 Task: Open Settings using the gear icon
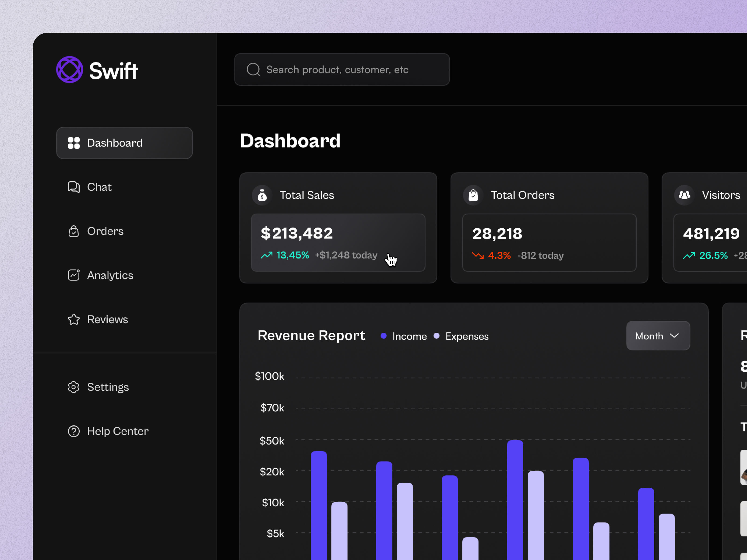coord(74,387)
